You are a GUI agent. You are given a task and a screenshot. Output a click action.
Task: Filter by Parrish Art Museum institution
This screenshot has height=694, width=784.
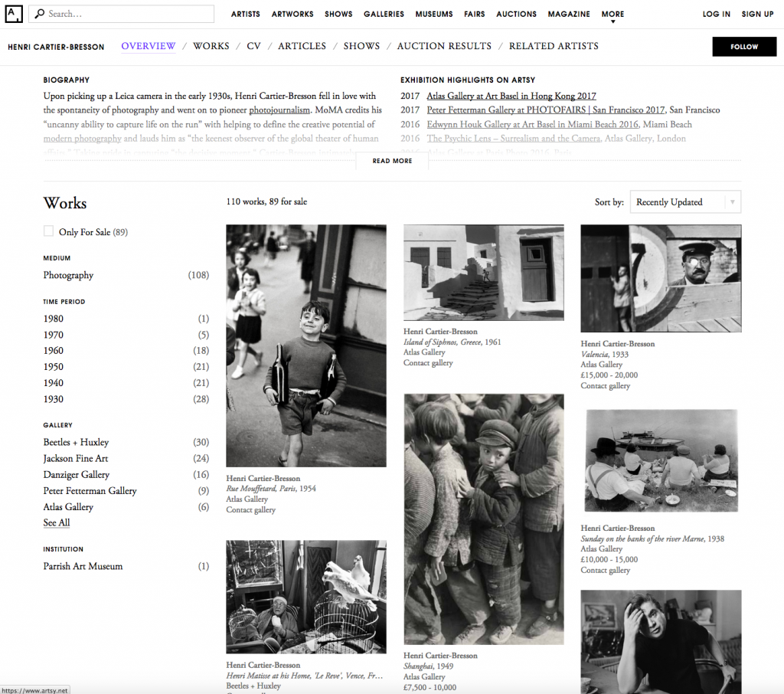pos(126,566)
